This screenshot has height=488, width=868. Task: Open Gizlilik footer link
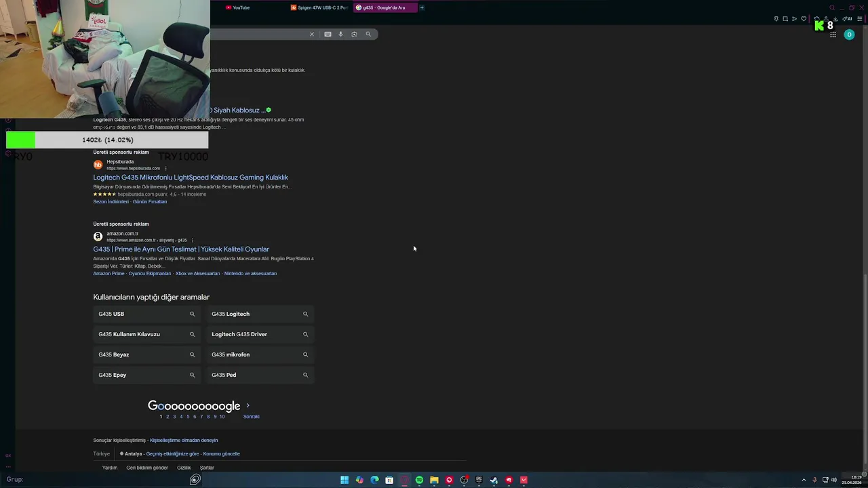point(184,468)
